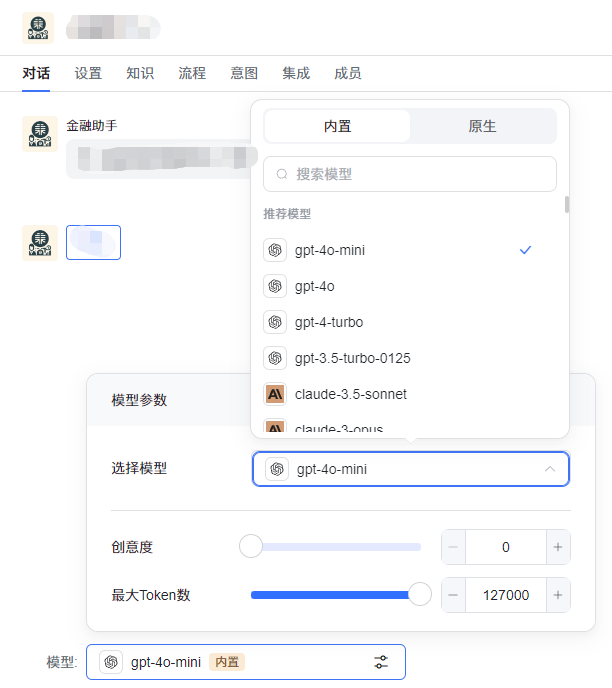
Task: Select claude-3.5-sonnet model
Action: [x=410, y=394]
